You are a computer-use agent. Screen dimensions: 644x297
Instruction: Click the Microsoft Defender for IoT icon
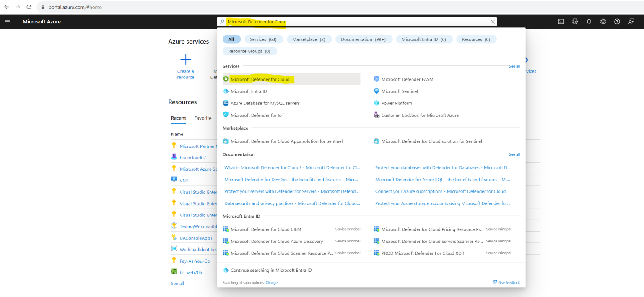[226, 115]
